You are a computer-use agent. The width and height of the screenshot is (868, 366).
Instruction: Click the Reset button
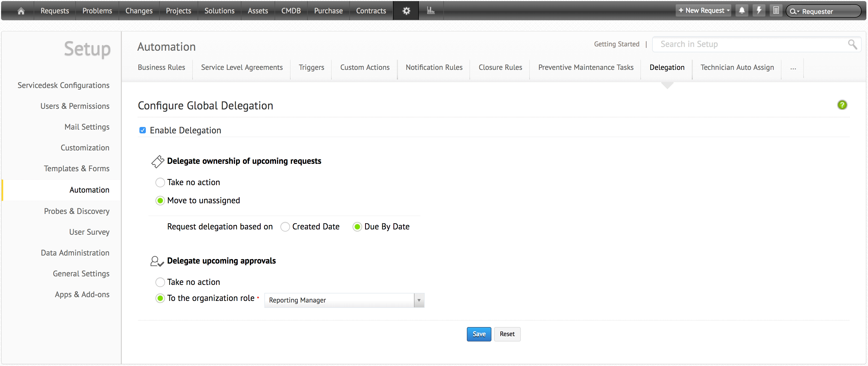click(x=507, y=334)
